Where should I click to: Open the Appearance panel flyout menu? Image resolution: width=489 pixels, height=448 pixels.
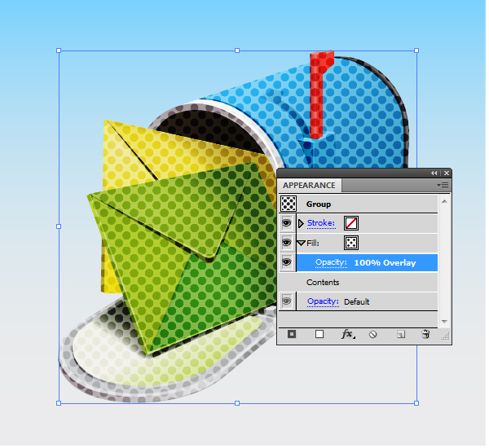[444, 186]
